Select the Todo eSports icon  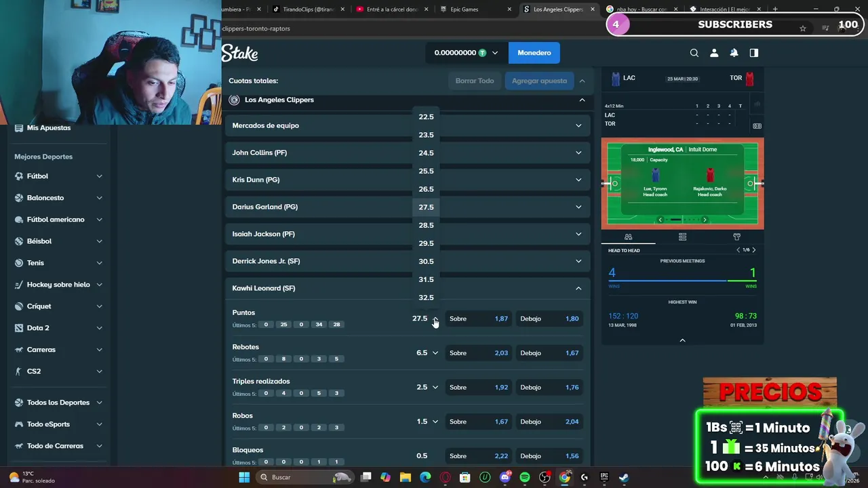[19, 424]
